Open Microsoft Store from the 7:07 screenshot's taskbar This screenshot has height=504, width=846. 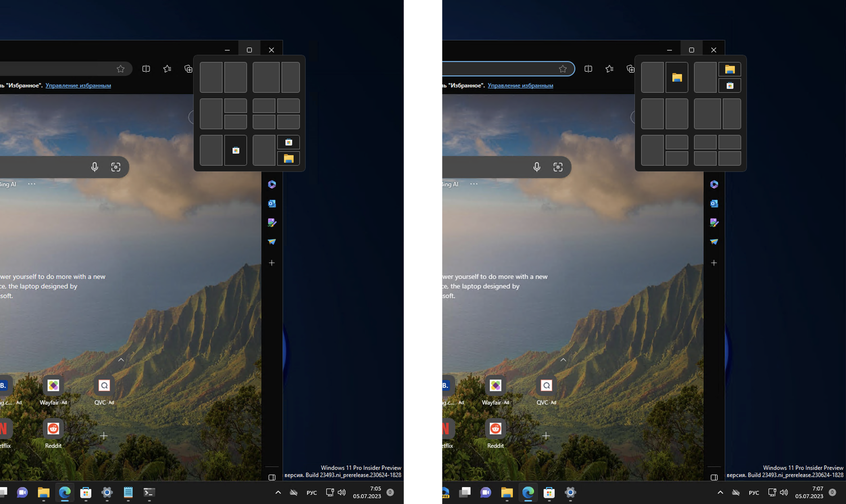pos(549,493)
